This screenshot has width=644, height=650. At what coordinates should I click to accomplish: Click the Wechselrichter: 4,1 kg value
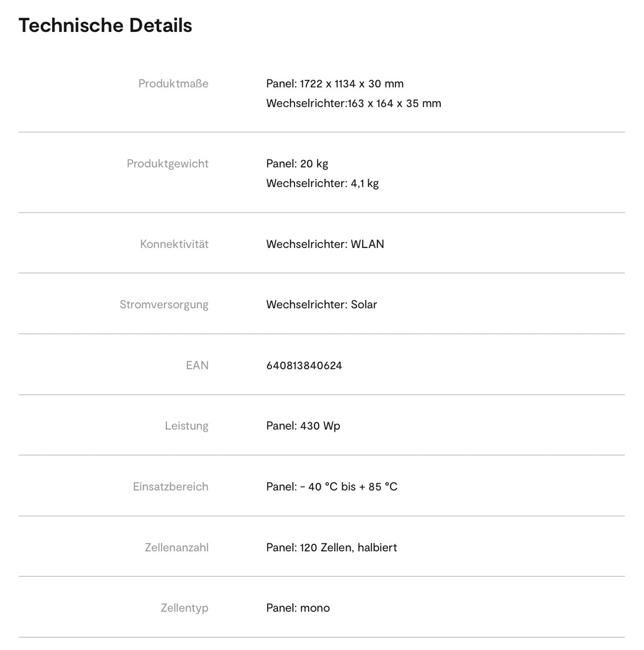coord(322,183)
